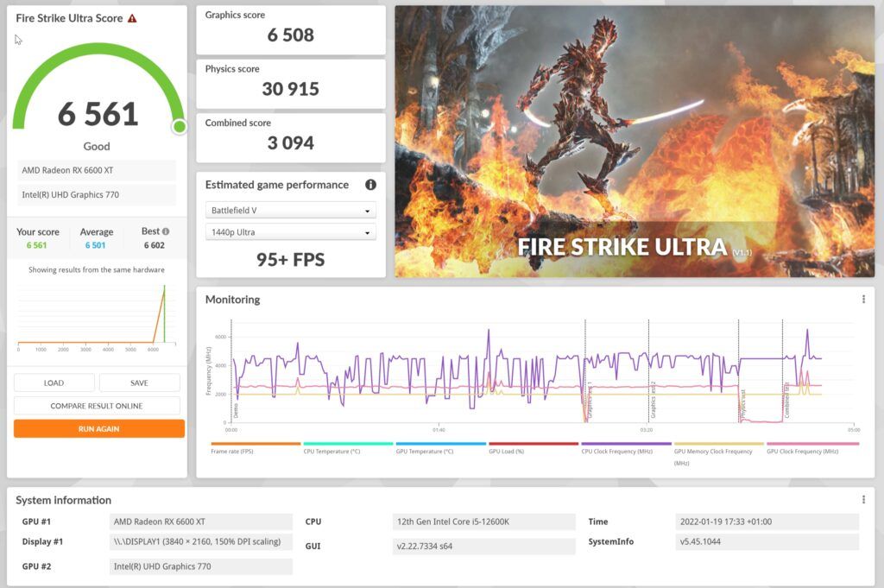Open the System information three-dot menu
884x588 pixels.
pyautogui.click(x=863, y=499)
